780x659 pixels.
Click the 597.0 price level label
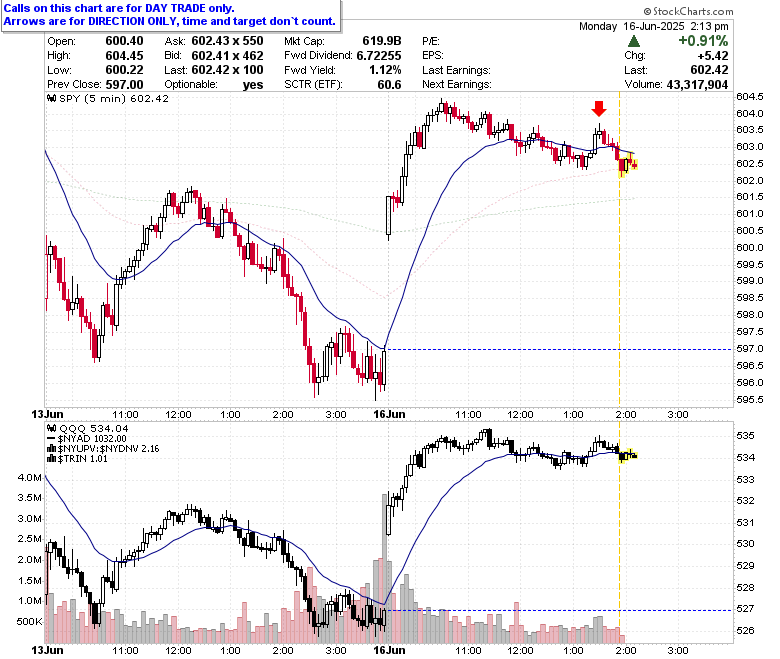(x=750, y=349)
